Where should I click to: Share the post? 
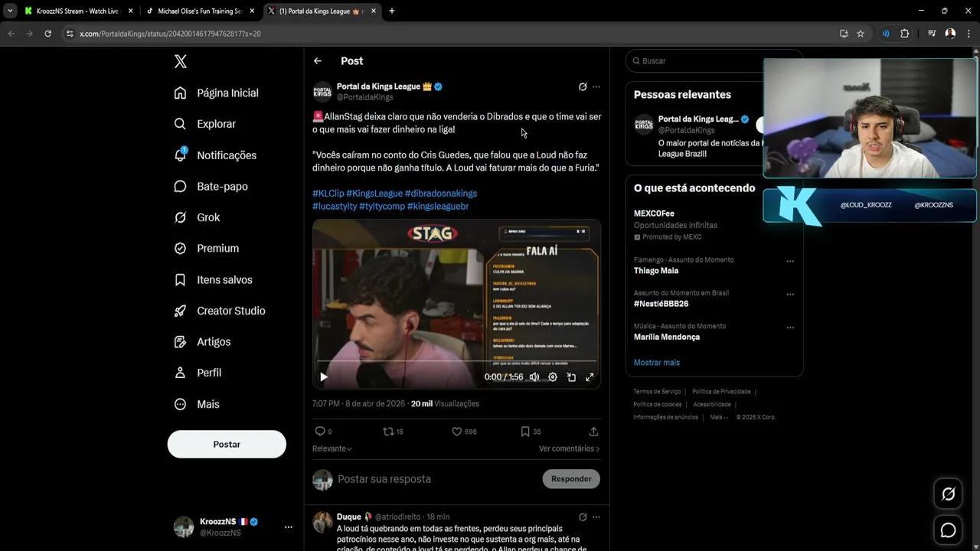coord(593,432)
